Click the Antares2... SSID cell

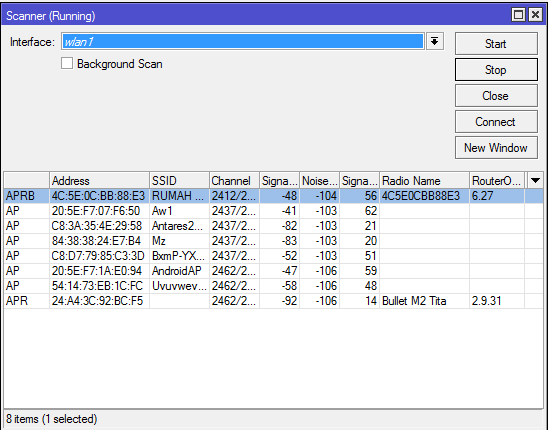[x=179, y=226]
